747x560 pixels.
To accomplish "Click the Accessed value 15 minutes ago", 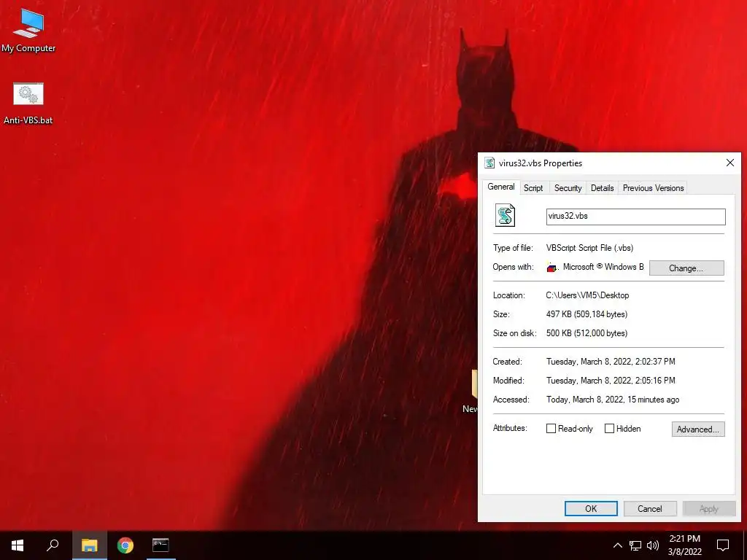I will tap(613, 400).
